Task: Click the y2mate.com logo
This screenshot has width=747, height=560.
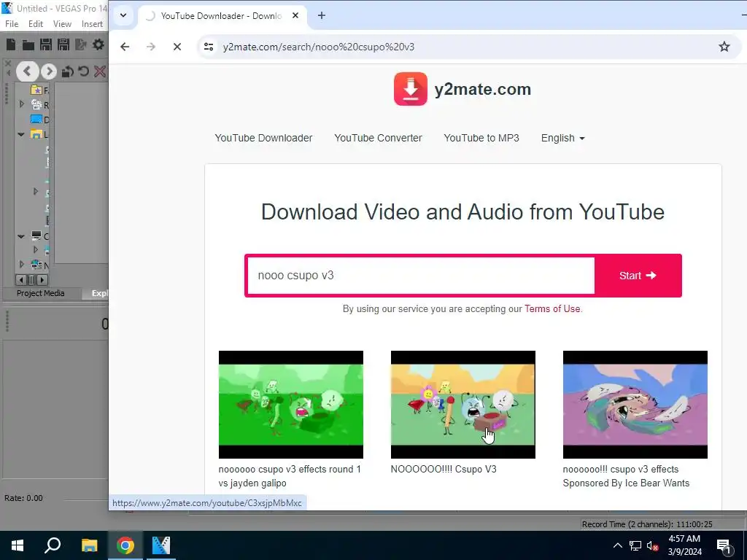Action: tap(462, 89)
